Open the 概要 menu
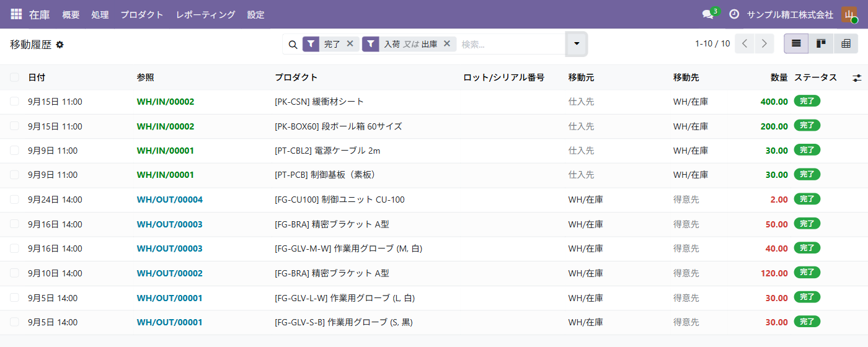 click(x=71, y=14)
